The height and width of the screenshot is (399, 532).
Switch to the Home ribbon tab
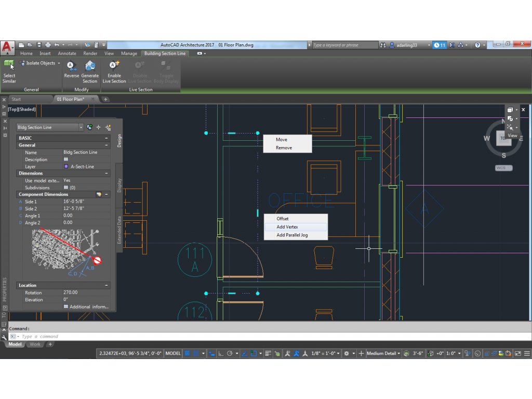[26, 54]
